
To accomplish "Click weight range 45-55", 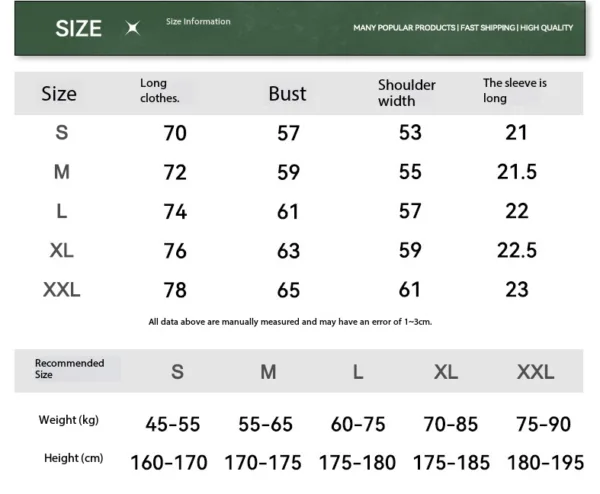I will point(173,424).
